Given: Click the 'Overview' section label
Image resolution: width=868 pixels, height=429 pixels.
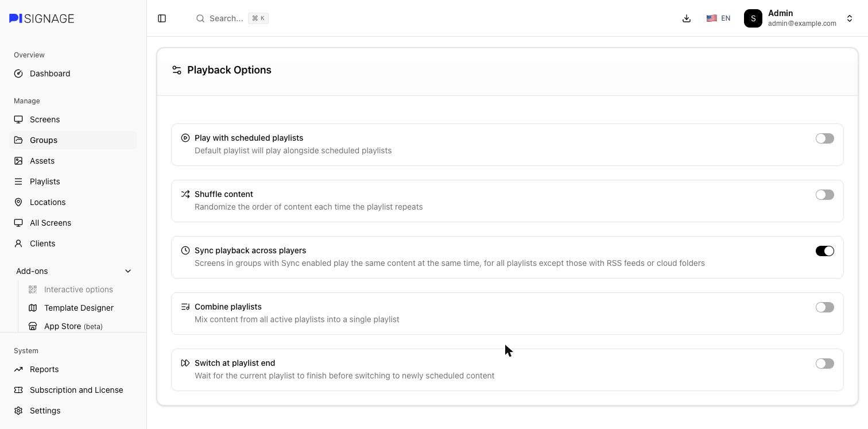Looking at the screenshot, I should [29, 55].
